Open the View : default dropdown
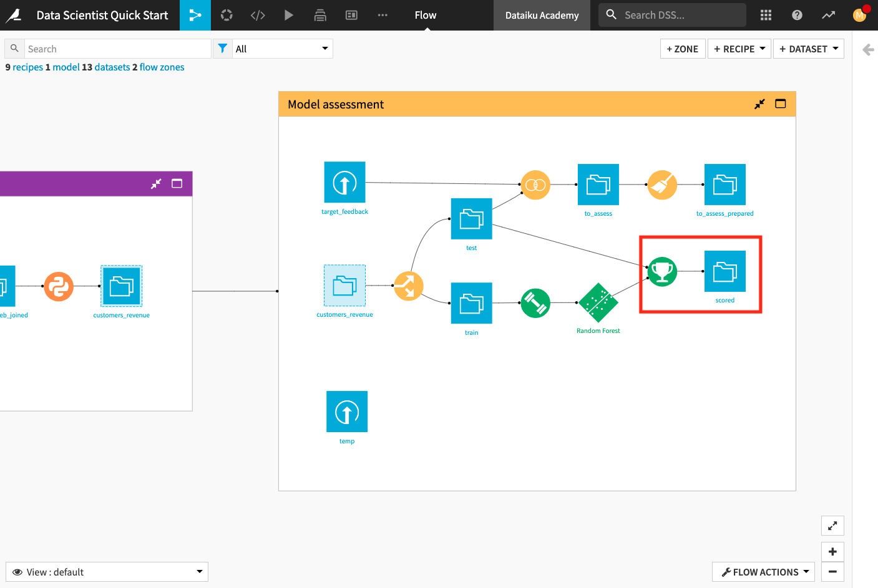The image size is (878, 588). point(107,572)
